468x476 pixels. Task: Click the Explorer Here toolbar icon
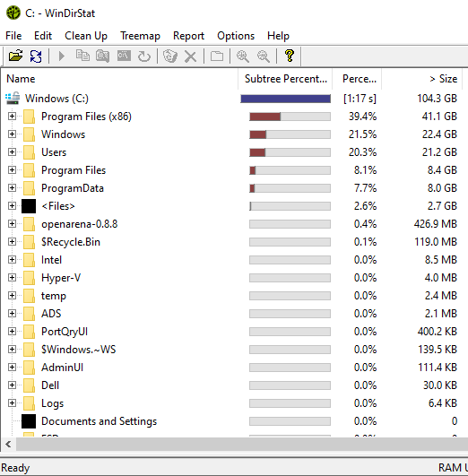[x=102, y=56]
